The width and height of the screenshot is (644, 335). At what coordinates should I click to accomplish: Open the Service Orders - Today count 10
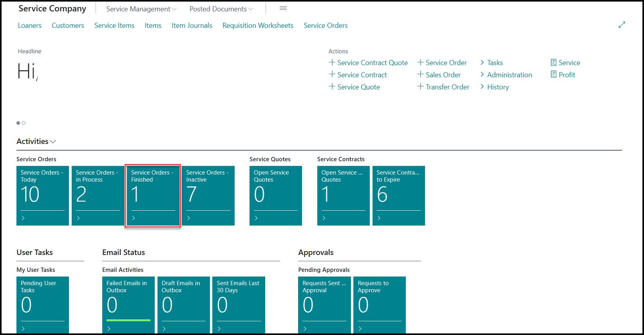30,195
